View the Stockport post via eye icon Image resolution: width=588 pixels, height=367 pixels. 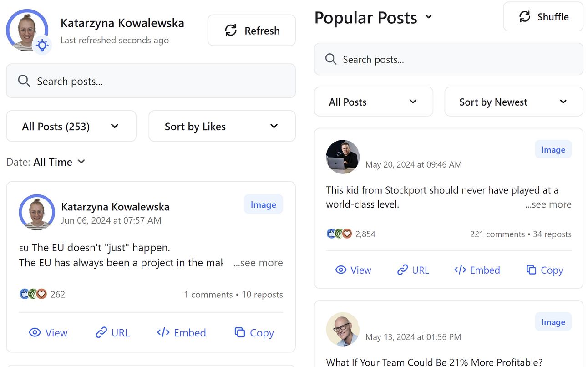tap(340, 270)
